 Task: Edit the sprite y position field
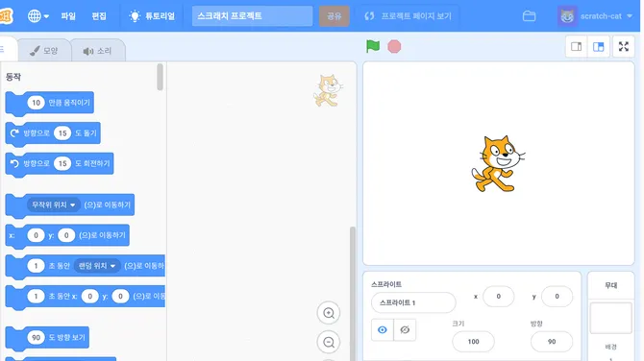557,296
